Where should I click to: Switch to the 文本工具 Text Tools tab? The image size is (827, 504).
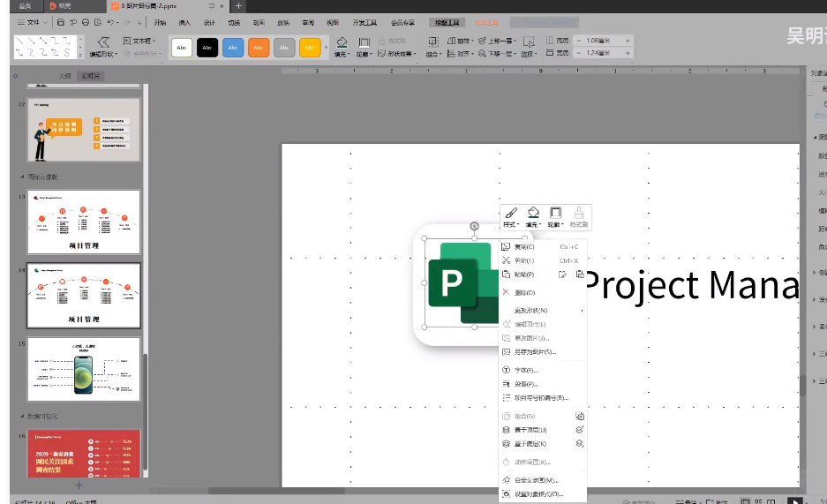click(485, 23)
